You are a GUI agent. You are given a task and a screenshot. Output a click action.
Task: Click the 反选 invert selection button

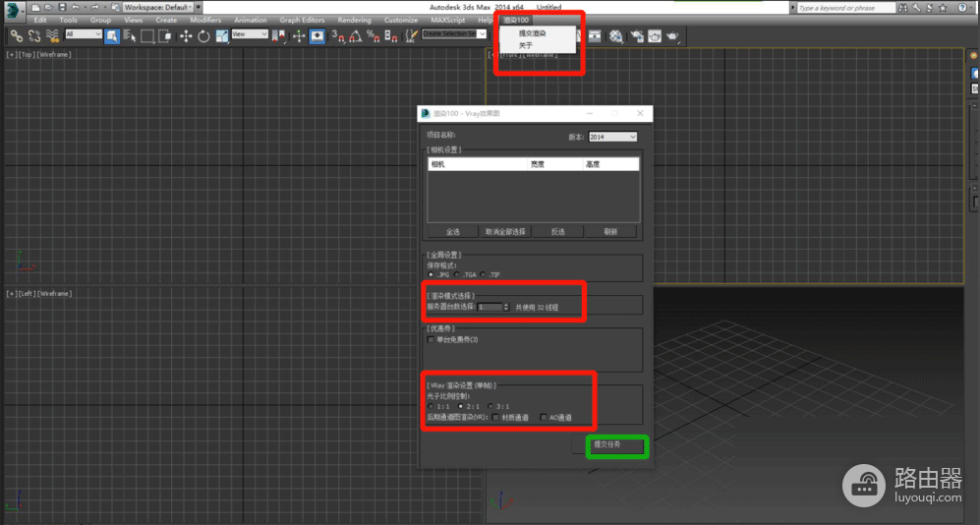557,231
